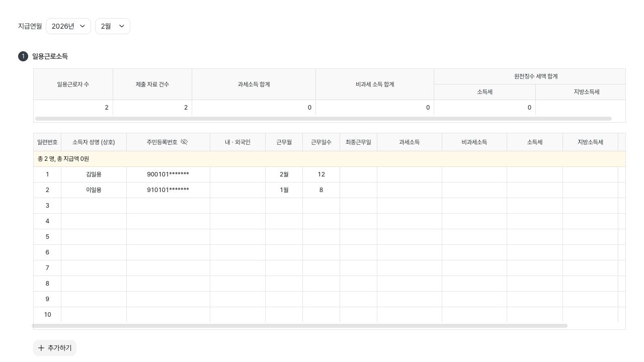The height and width of the screenshot is (362, 644).
Task: Click the 최종근무일 column header
Action: pos(358,142)
